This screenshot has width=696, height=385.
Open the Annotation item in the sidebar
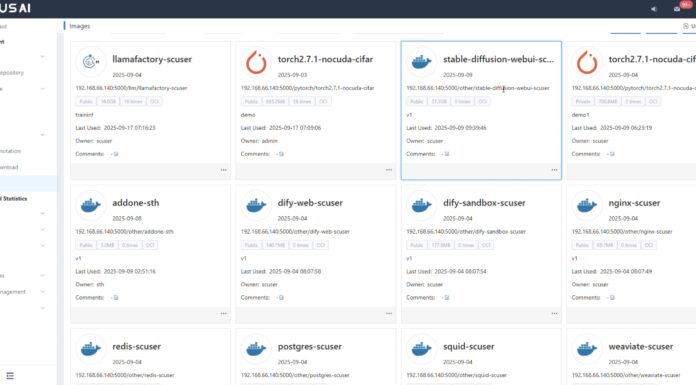(x=10, y=151)
